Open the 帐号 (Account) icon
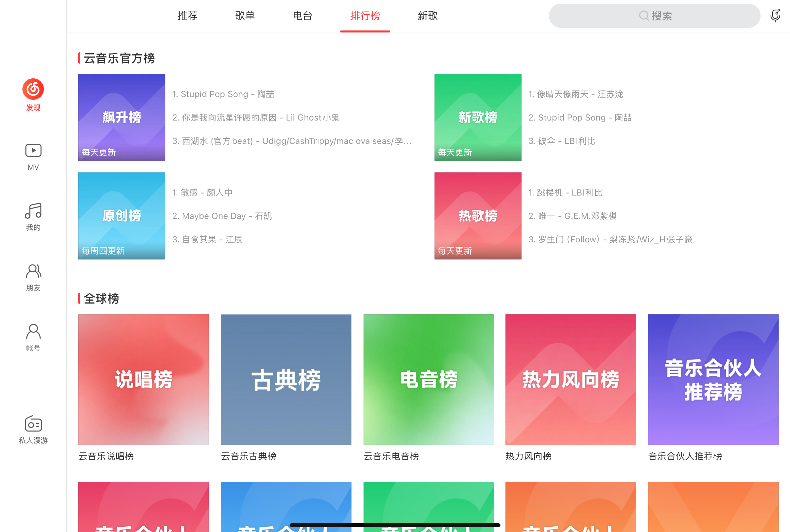The height and width of the screenshot is (532, 790). 33,331
